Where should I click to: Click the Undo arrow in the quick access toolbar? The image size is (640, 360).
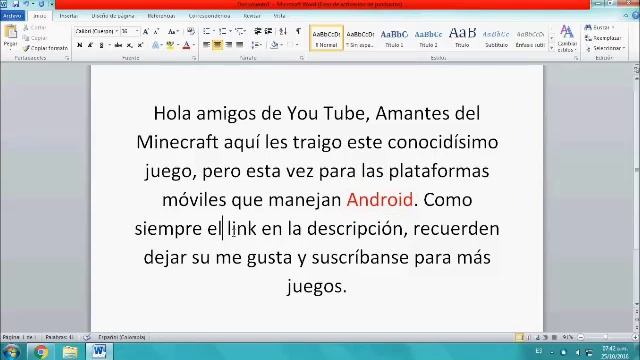tap(26, 4)
